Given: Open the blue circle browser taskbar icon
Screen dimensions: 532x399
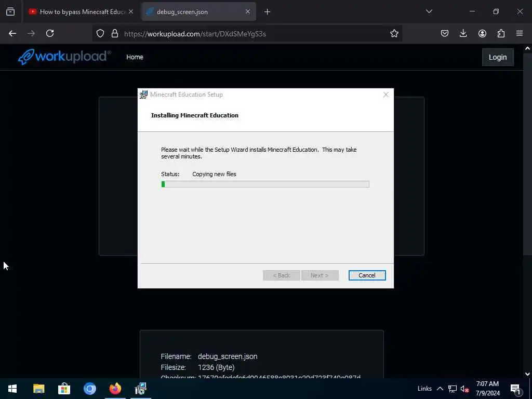Looking at the screenshot, I should point(89,389).
